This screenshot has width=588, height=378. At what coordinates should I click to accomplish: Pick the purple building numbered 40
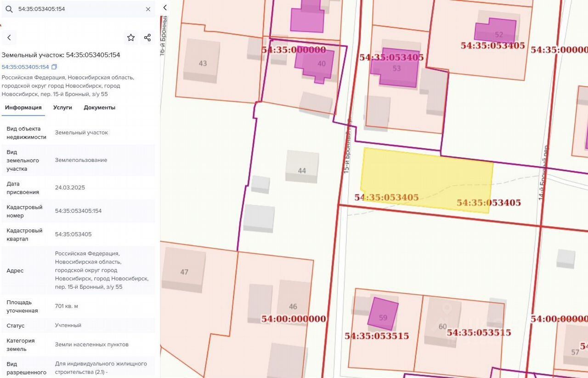click(315, 64)
